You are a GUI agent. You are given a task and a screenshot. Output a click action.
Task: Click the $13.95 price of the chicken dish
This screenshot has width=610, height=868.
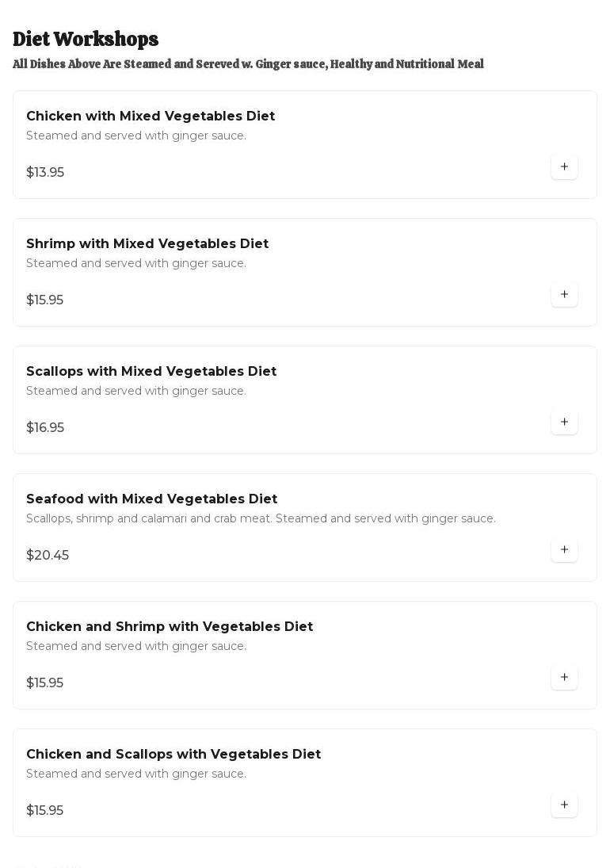click(x=45, y=172)
